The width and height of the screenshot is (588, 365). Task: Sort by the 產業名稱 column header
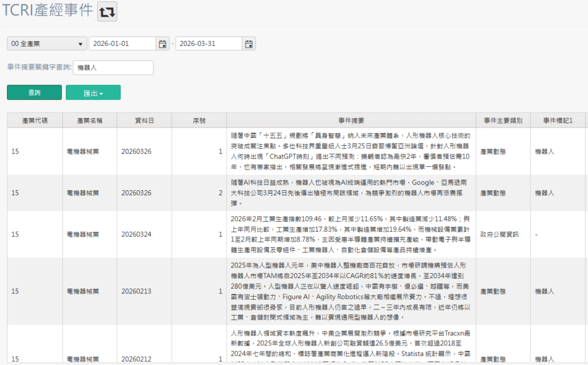(89, 121)
